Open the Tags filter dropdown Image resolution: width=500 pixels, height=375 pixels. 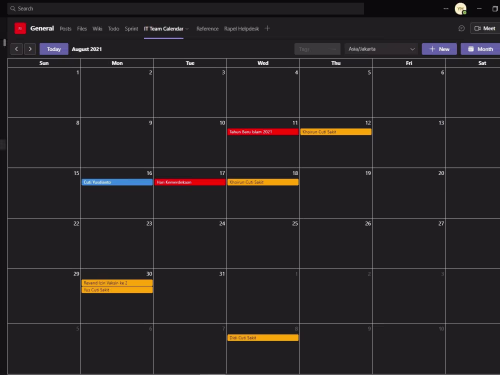coord(317,49)
